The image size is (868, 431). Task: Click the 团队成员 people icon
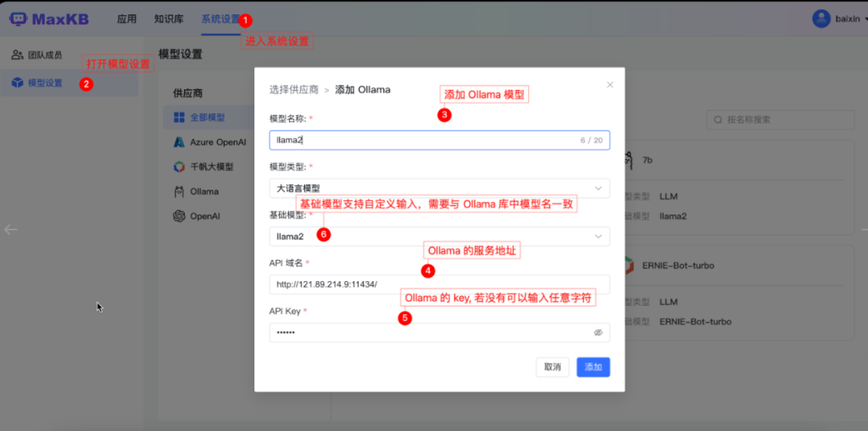[x=17, y=55]
